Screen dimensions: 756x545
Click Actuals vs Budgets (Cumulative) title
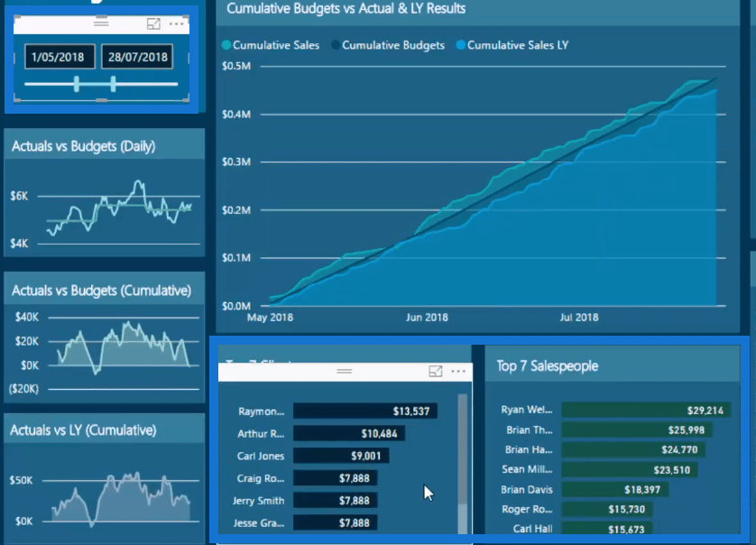[x=101, y=291]
